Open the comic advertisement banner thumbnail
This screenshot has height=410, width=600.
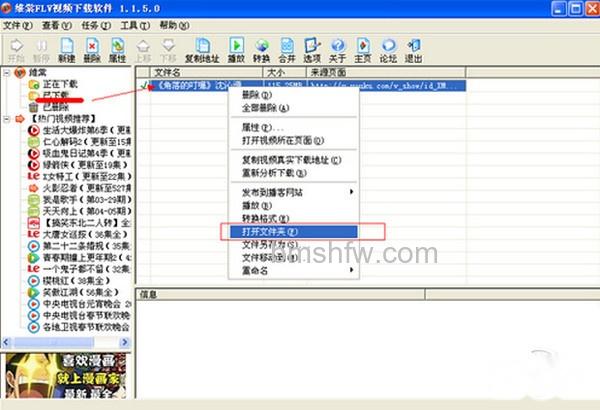tap(66, 376)
